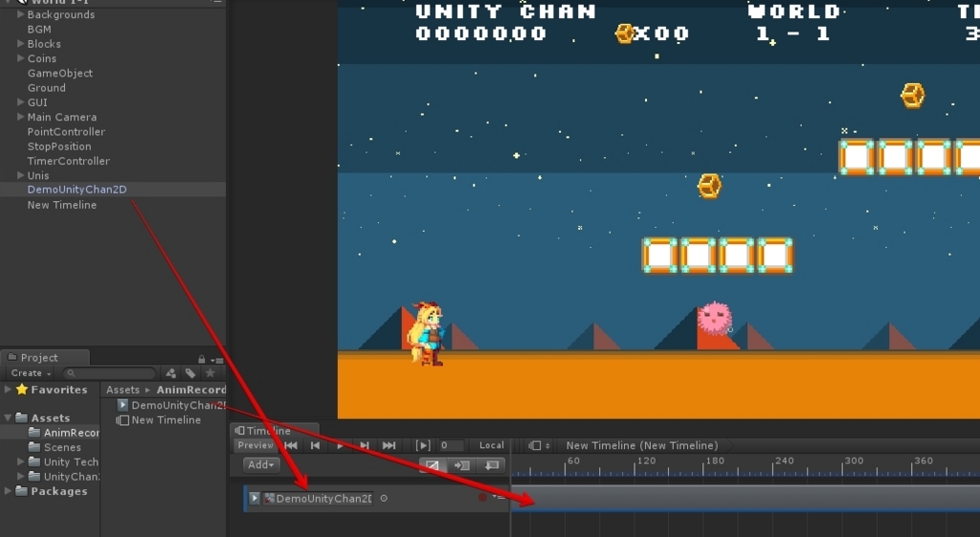The height and width of the screenshot is (537, 980).
Task: Expand the Backgrounds hierarchy object
Action: pyautogui.click(x=20, y=13)
